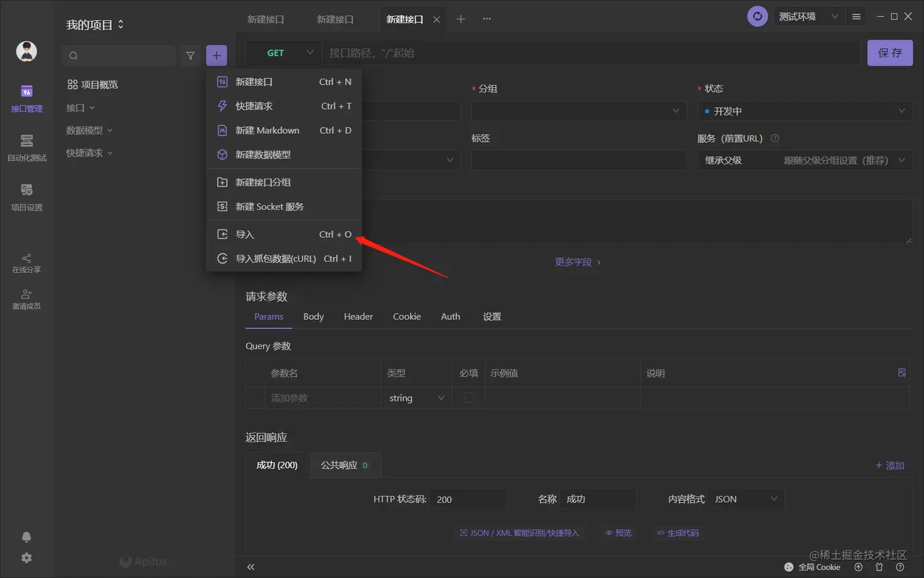Click the filter funnel beside the search box
The image size is (924, 578).
(x=190, y=55)
